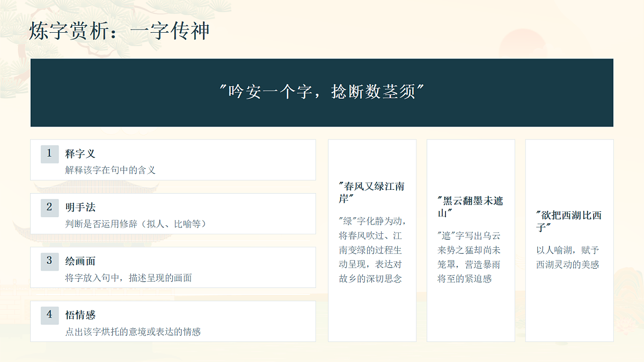Click the text 以人喻湖，赋予西湖灵动的美感

pos(568,257)
